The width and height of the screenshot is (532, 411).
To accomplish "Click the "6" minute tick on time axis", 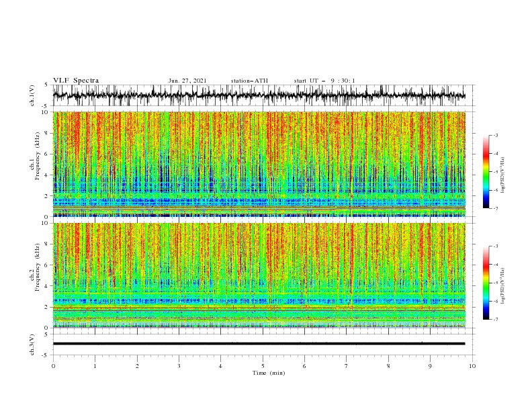I will 305,366.
